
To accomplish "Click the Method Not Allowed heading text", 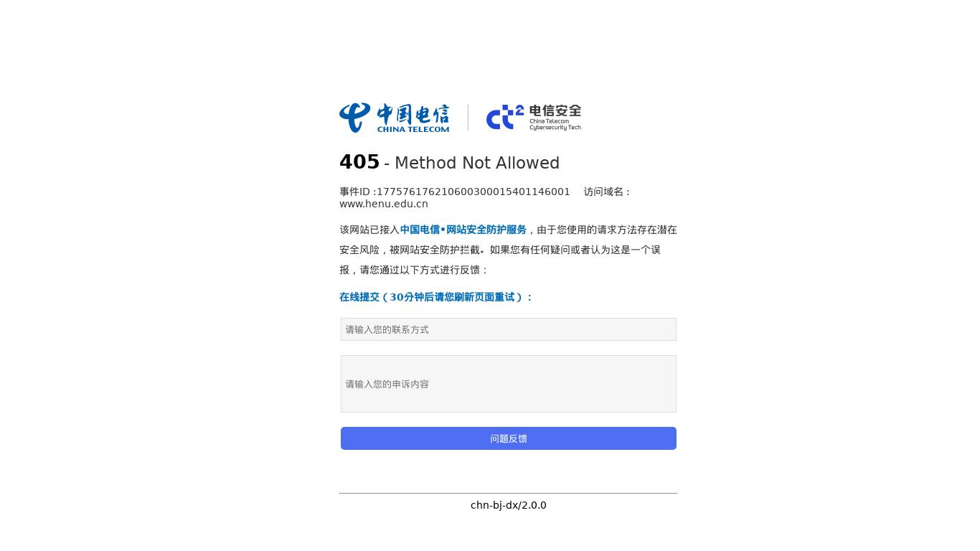I will (477, 163).
